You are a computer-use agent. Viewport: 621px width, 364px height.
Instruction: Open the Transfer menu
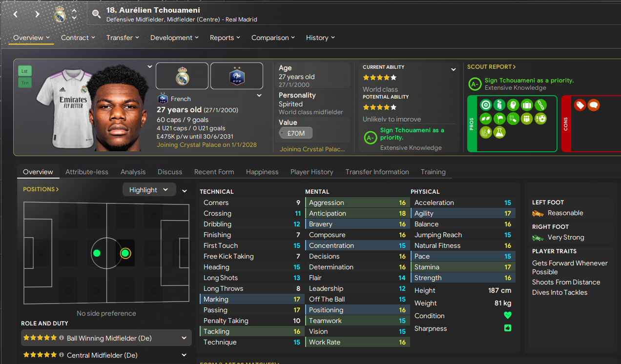(x=123, y=38)
